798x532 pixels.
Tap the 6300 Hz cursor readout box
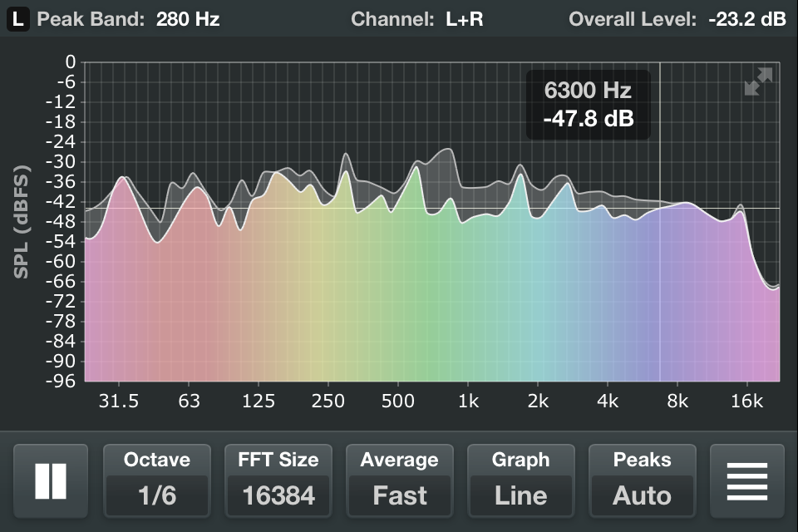589,105
